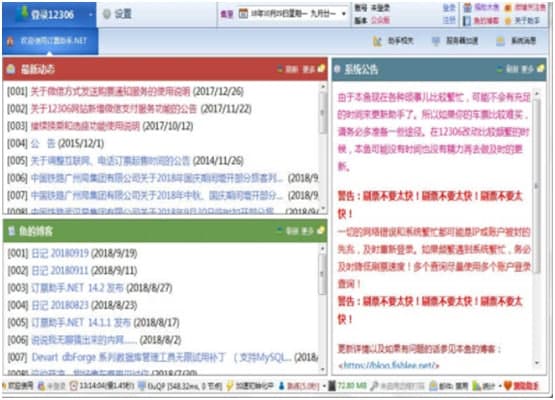Image resolution: width=555 pixels, height=400 pixels.
Task: Click the 注册 register link
Action: 449,20
